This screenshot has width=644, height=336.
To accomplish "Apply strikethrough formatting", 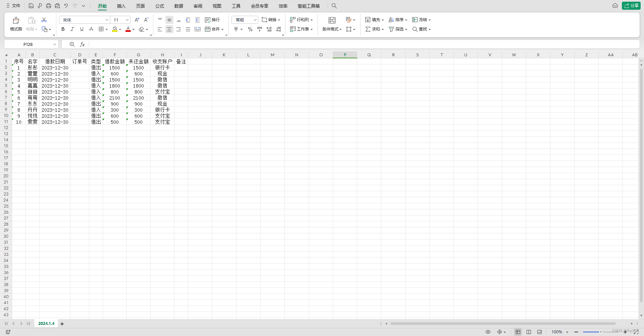I will point(91,29).
